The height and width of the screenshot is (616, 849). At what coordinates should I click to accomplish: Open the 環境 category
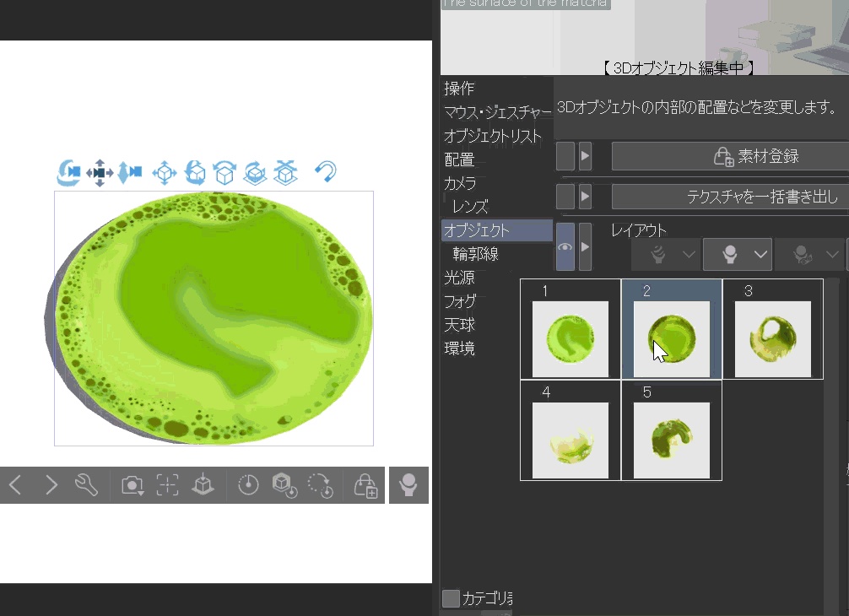459,348
